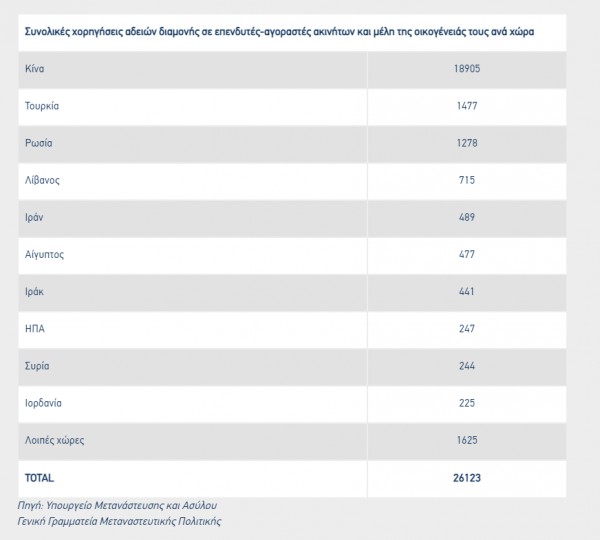Select the TOTAL row label
The width and height of the screenshot is (600, 540).
click(41, 478)
